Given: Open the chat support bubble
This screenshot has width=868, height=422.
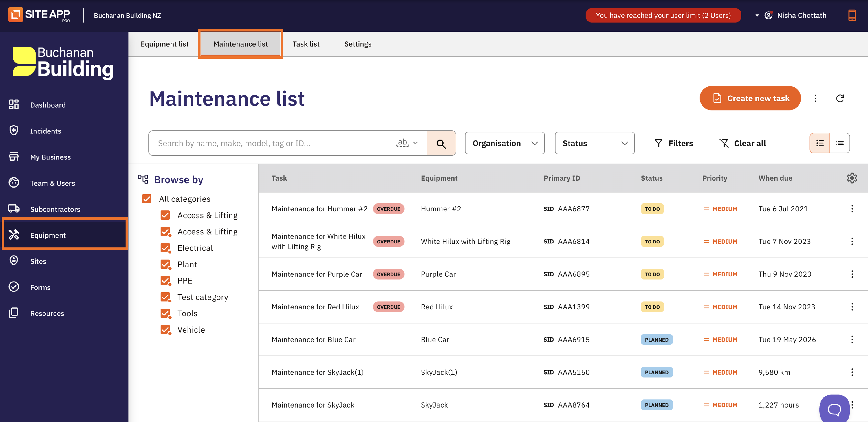Looking at the screenshot, I should [x=834, y=409].
